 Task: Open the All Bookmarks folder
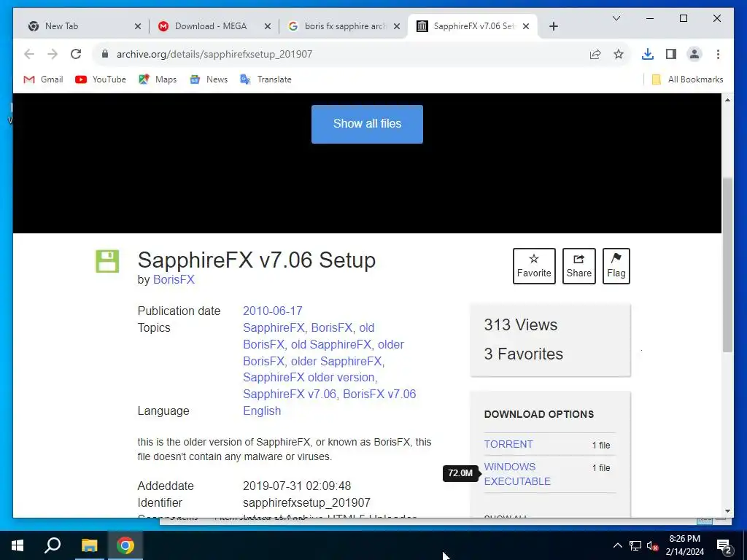click(x=687, y=79)
